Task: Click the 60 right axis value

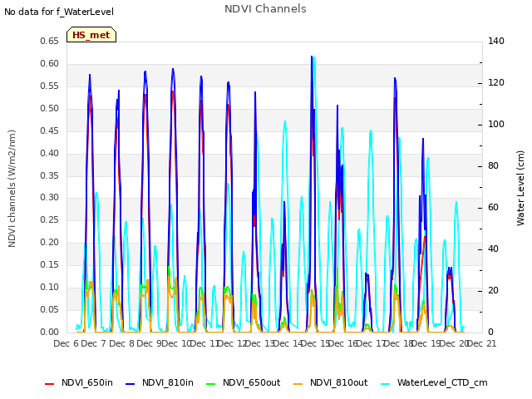Action: [x=493, y=208]
